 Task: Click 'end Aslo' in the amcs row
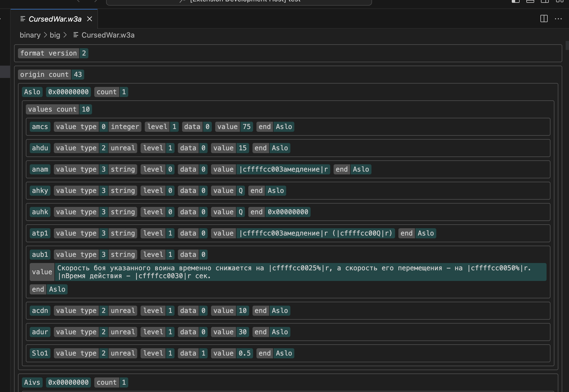pos(275,127)
